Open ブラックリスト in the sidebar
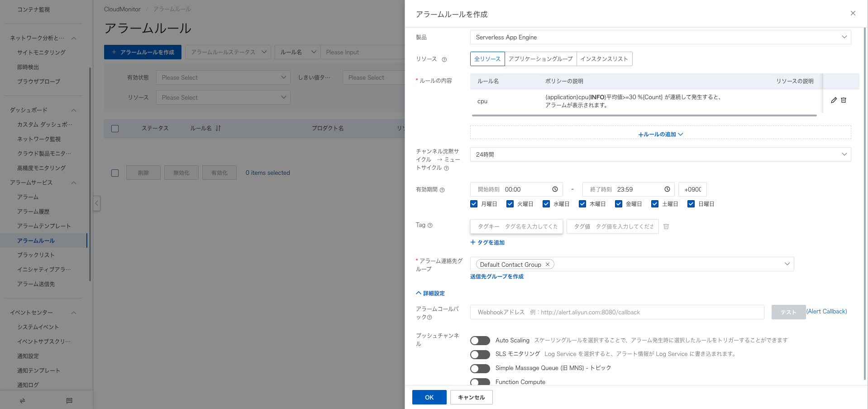This screenshot has height=409, width=868. [36, 255]
